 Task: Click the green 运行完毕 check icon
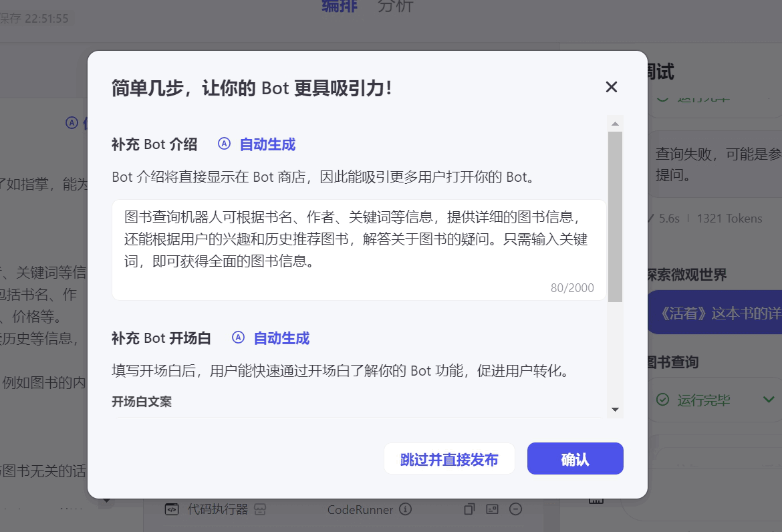pyautogui.click(x=662, y=400)
